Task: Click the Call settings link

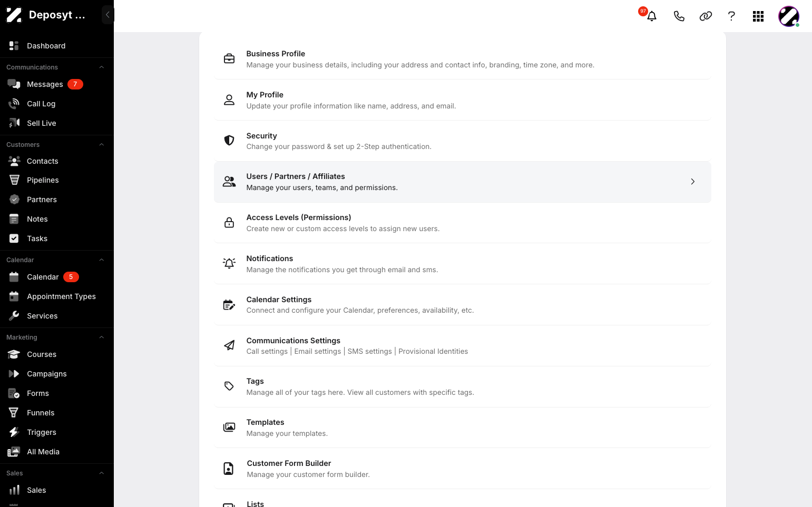Action: 267,351
